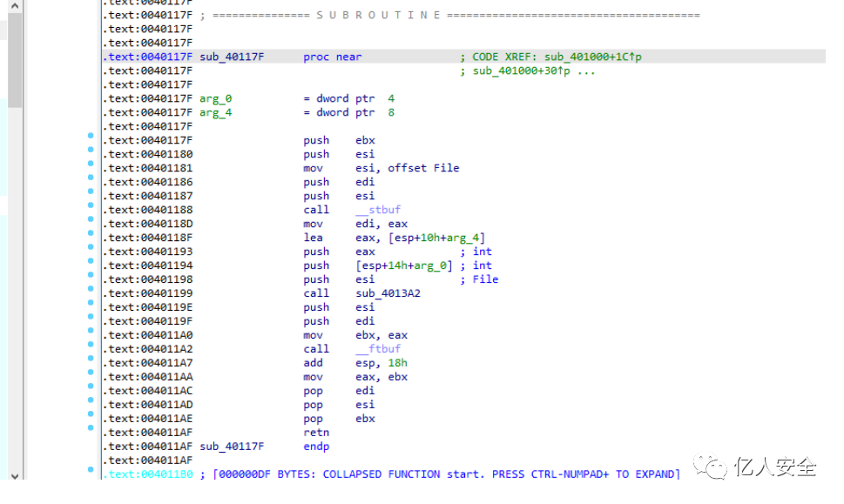Toggle breakpoint dot at 00401199 call sub_4013A2

91,289
